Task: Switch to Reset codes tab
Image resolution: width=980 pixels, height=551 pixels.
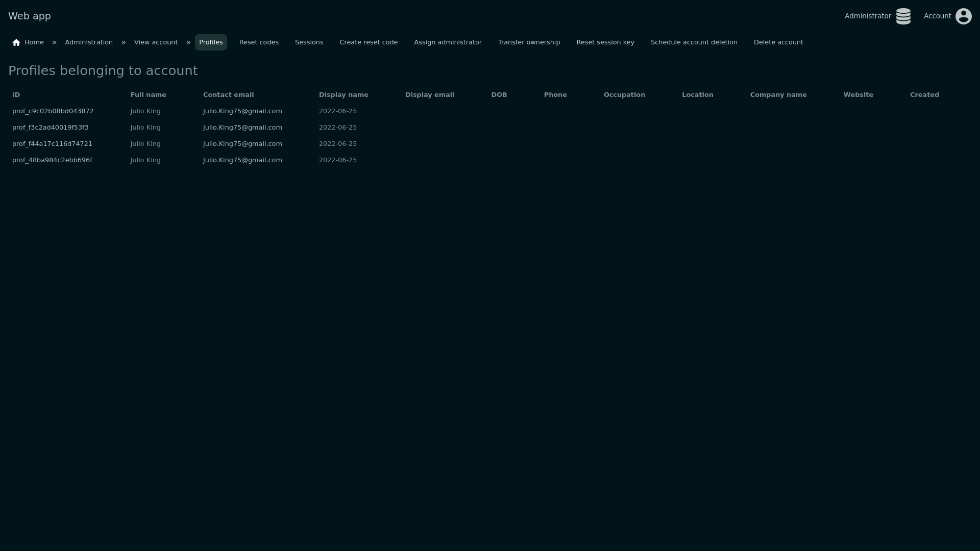Action: [x=259, y=42]
